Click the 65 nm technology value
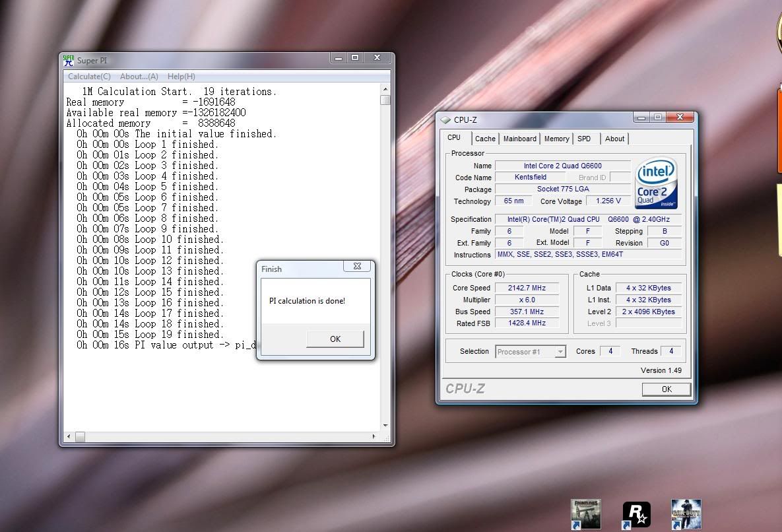 coord(513,201)
